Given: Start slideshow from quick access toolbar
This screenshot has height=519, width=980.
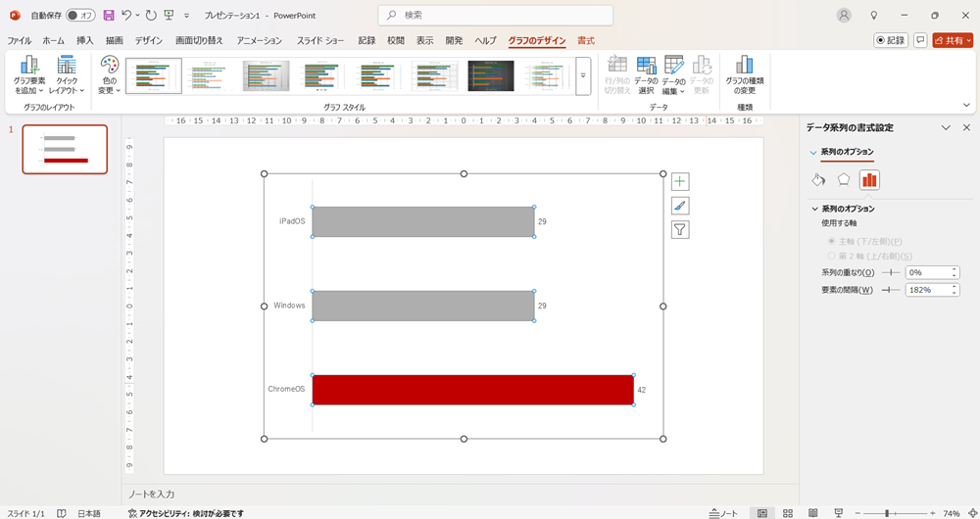Looking at the screenshot, I should (169, 15).
